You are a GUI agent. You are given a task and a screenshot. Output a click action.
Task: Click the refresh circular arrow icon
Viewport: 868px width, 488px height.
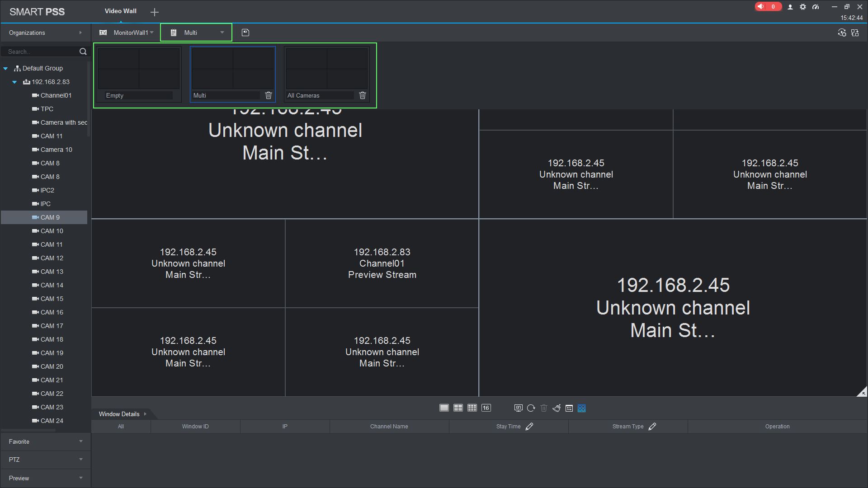(x=531, y=408)
